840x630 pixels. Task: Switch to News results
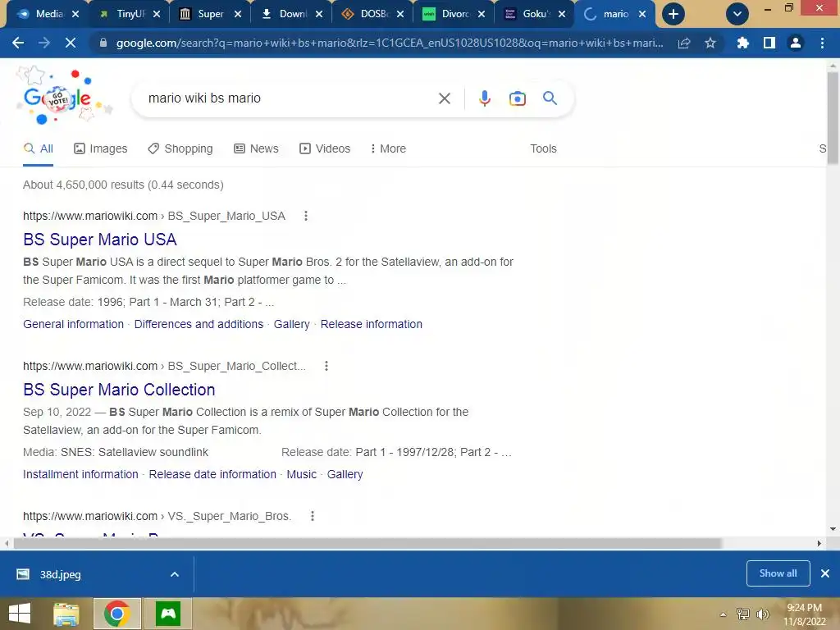point(256,148)
